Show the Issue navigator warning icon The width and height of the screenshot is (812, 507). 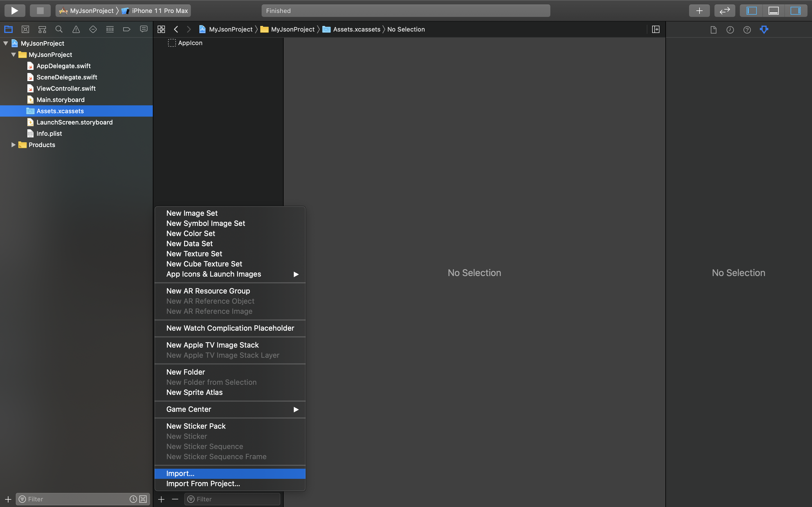76,30
